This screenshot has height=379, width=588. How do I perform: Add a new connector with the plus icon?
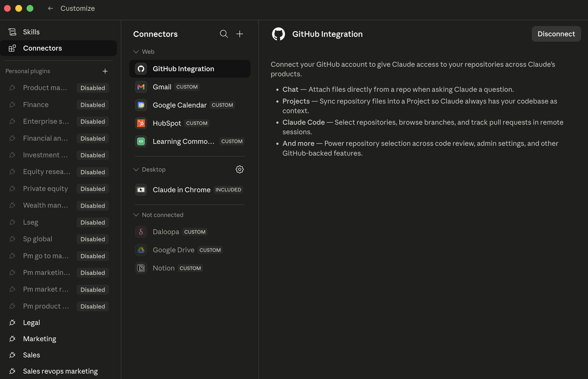point(239,34)
